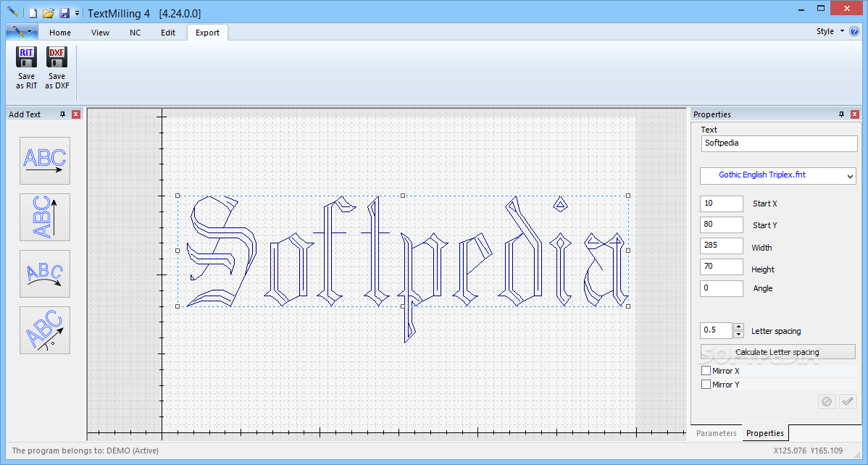Add horizontal text with ABC arrow tool
Image resolution: width=868 pixels, height=465 pixels.
point(45,161)
